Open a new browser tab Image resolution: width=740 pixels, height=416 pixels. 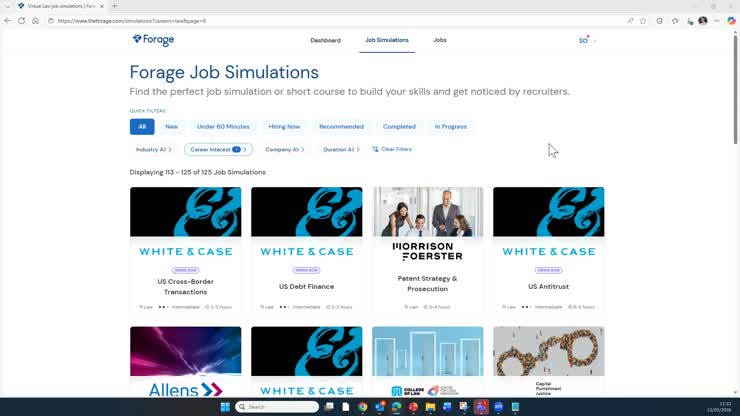point(115,6)
